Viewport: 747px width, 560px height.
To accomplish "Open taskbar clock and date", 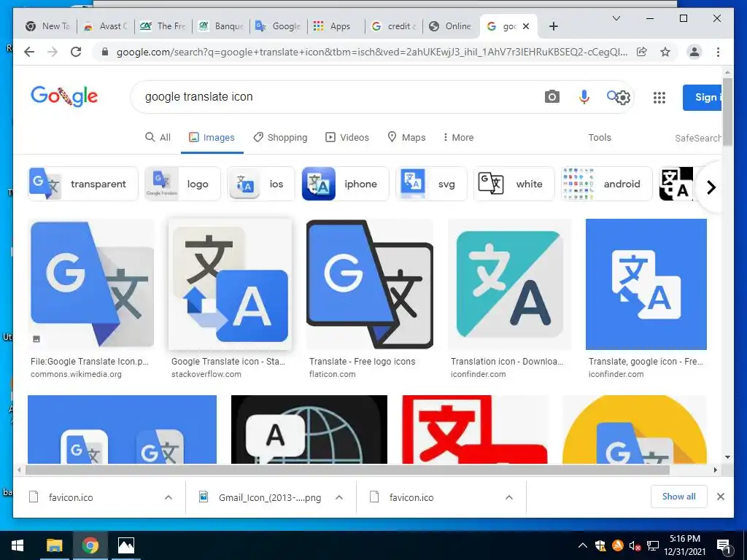I will [x=684, y=545].
